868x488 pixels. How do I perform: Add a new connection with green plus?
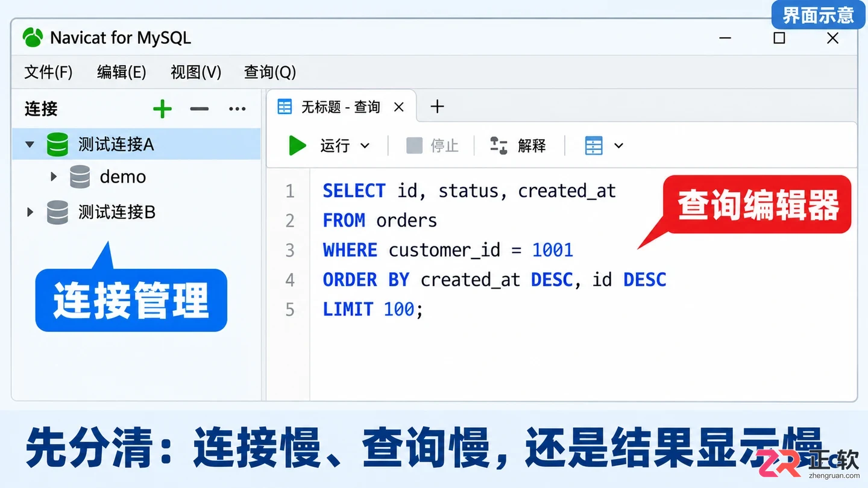click(162, 109)
